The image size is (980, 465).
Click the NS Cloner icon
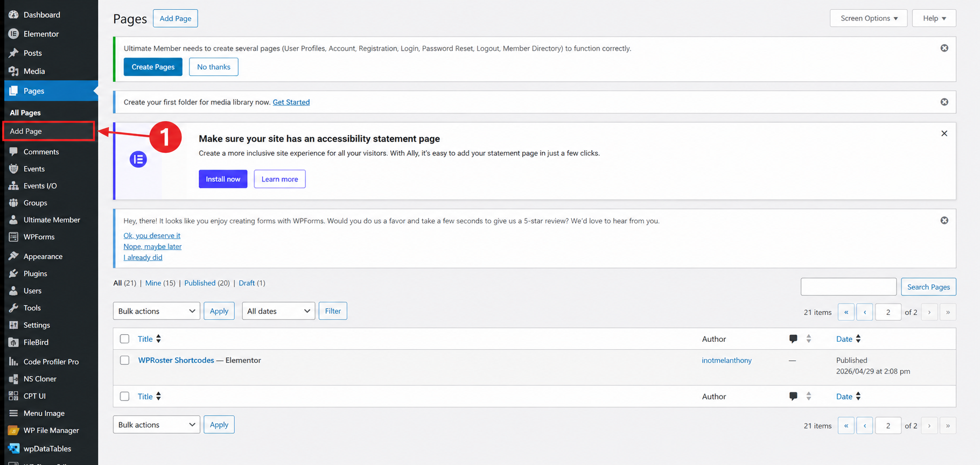coord(13,379)
